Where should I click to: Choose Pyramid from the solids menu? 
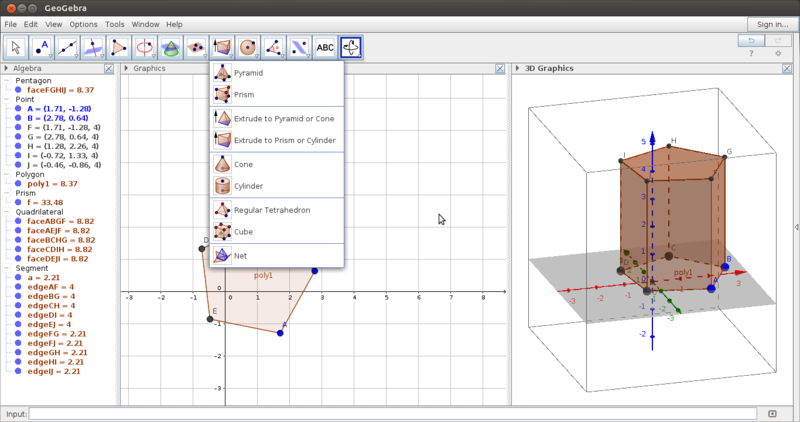pyautogui.click(x=277, y=73)
